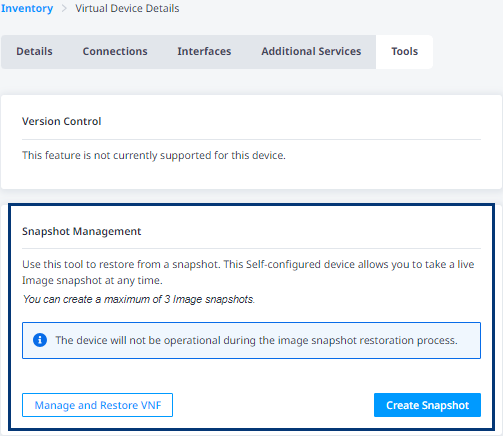Click the device not operational warning text
This screenshot has height=436, width=503.
click(x=256, y=340)
